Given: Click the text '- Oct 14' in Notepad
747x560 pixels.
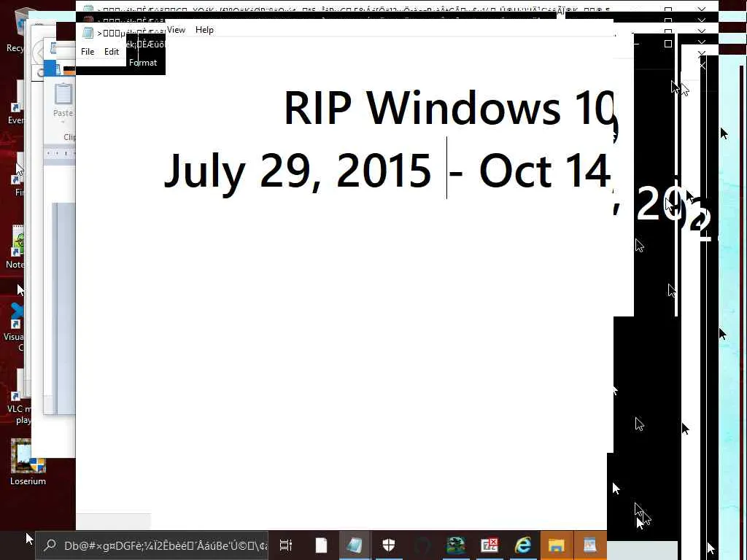Looking at the screenshot, I should [x=530, y=171].
